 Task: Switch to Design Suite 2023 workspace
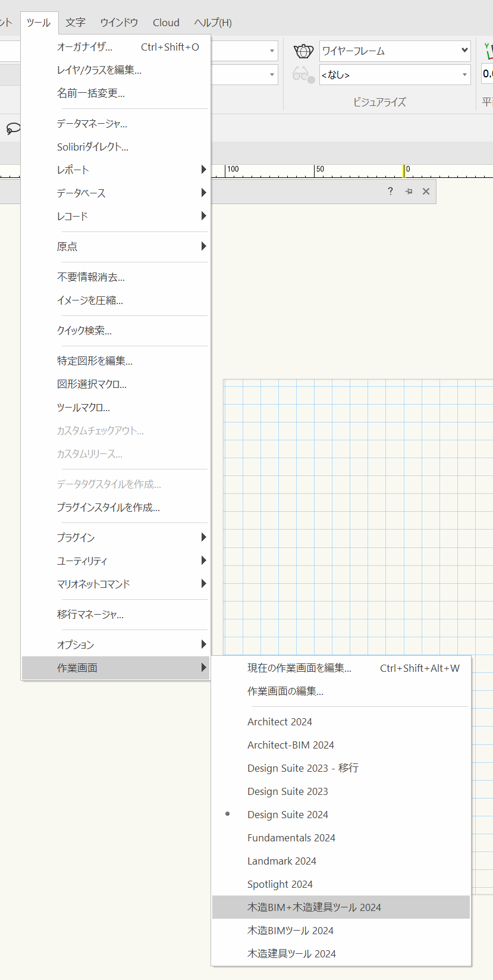tap(341, 791)
